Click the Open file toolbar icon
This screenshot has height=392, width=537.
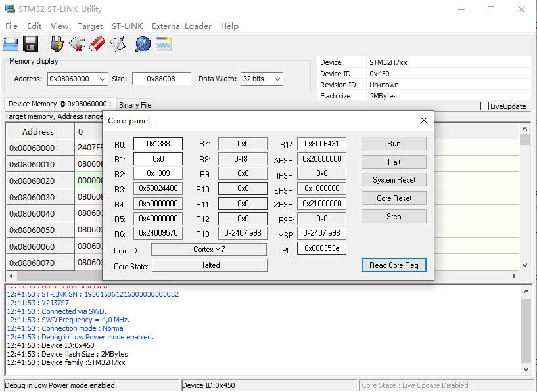(11, 45)
